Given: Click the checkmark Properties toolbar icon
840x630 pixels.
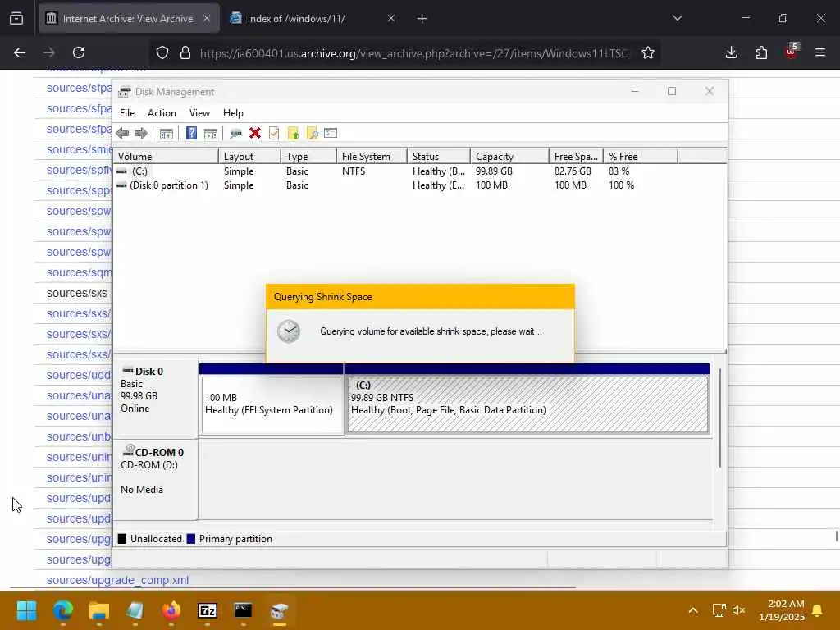Looking at the screenshot, I should 274,133.
